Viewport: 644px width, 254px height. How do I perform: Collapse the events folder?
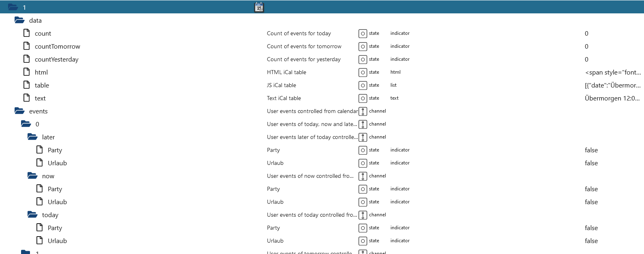(19, 111)
